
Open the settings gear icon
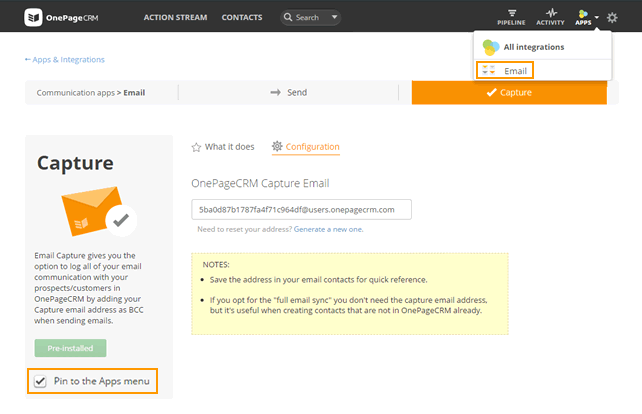point(612,18)
